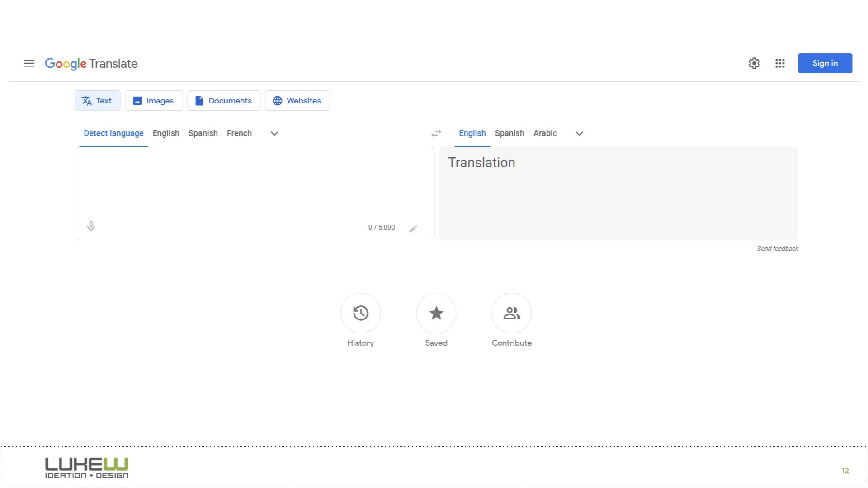The image size is (868, 488).
Task: Expand more target languages list
Action: pos(579,133)
